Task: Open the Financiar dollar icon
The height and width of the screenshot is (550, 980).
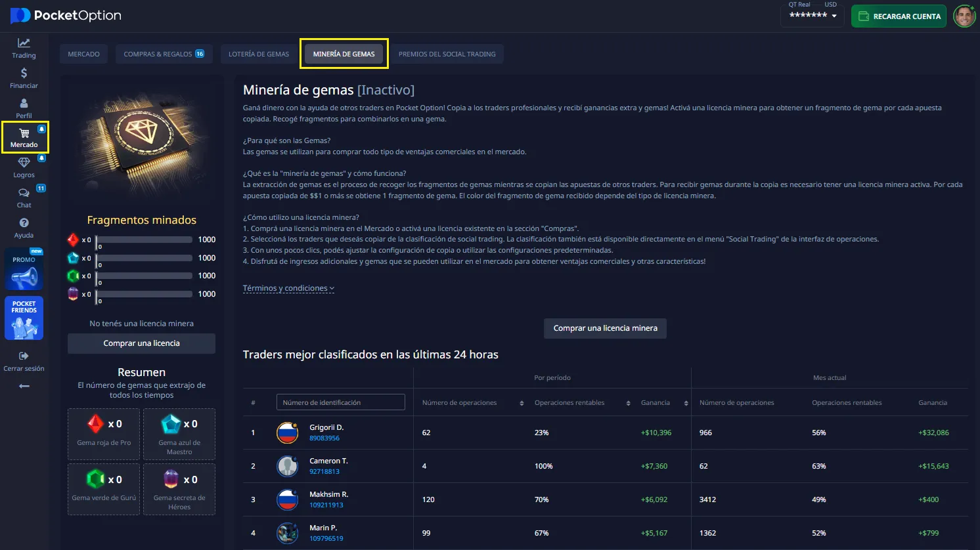Action: coord(24,77)
